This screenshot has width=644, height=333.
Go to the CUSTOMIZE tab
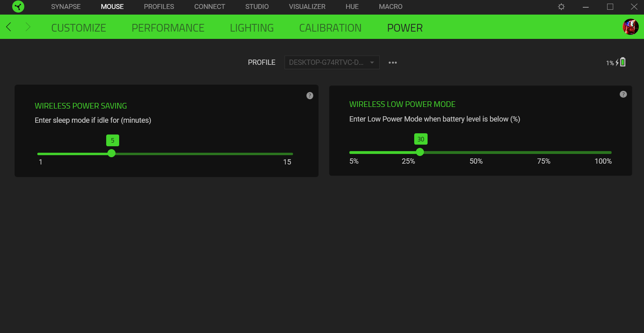79,28
